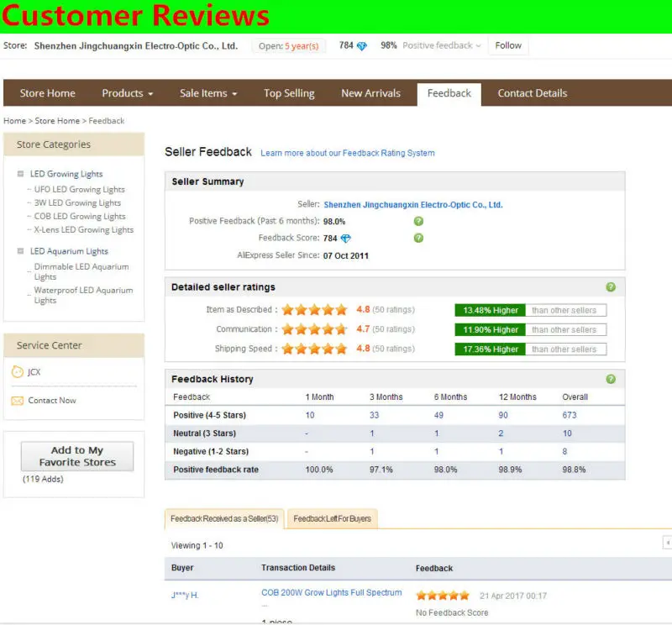Click Store Home breadcrumb link
The width and height of the screenshot is (672, 625).
pyautogui.click(x=57, y=121)
